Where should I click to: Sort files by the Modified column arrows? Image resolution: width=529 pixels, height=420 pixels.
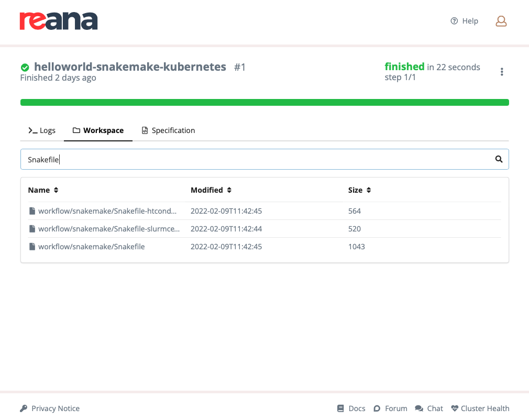[229, 190]
